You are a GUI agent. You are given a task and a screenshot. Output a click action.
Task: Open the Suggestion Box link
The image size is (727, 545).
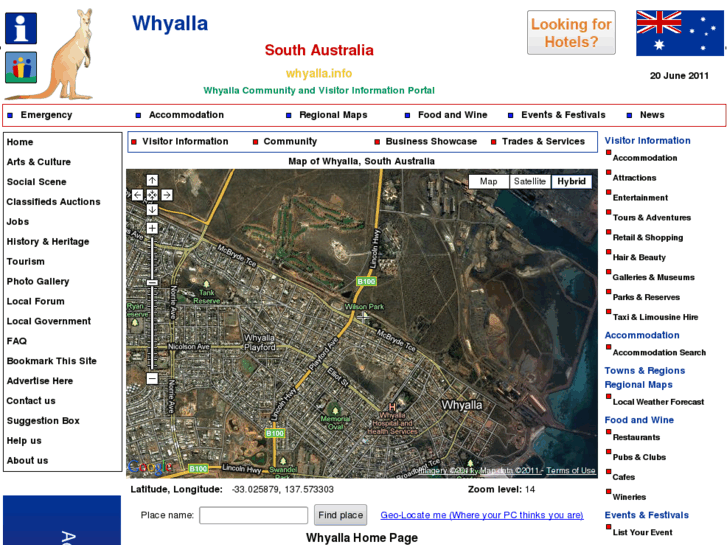[43, 421]
